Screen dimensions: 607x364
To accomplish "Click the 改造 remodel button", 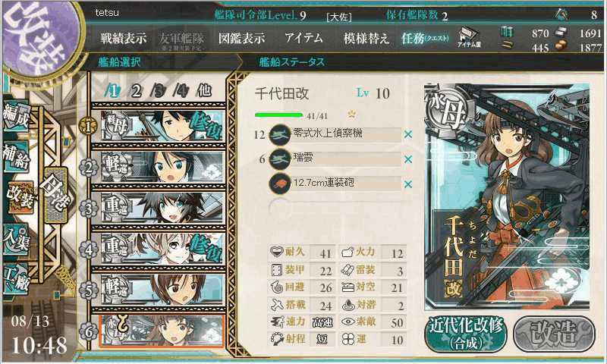I will pyautogui.click(x=554, y=334).
